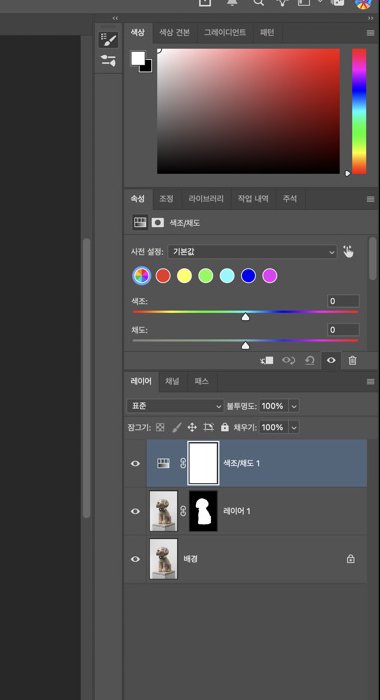
Task: Click the adjustment layer icon in 속성 panel
Action: pyautogui.click(x=140, y=222)
